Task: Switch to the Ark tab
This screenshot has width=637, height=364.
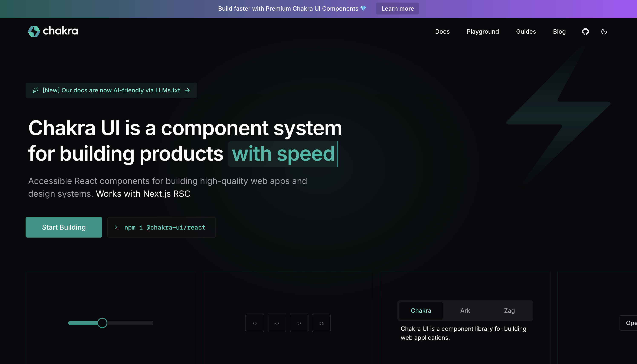Action: [x=465, y=311]
